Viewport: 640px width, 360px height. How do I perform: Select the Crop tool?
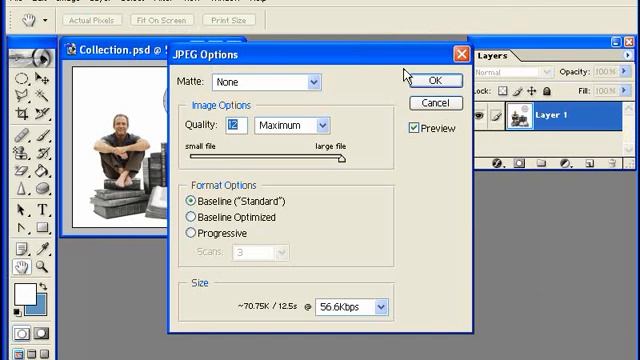click(21, 113)
